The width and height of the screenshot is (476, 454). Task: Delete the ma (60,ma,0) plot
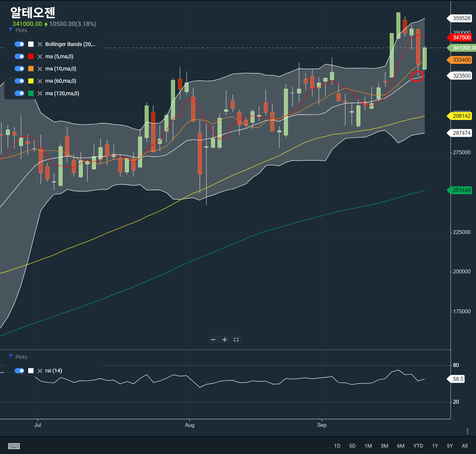[40, 81]
